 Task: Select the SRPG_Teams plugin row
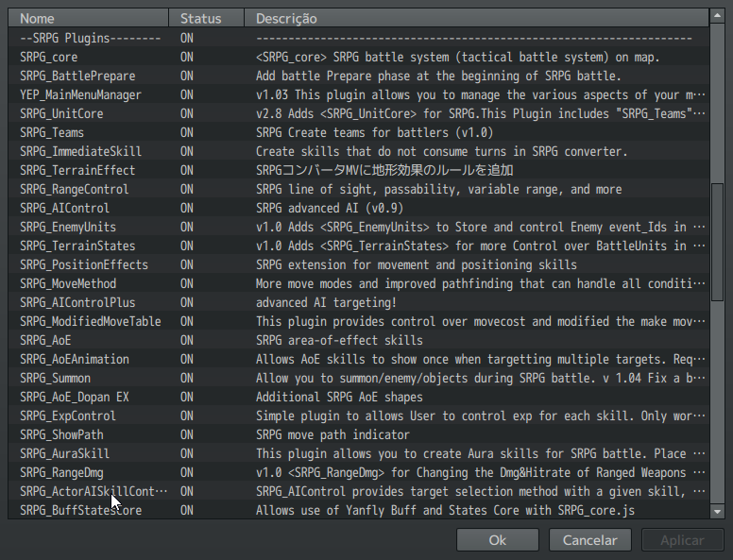(x=359, y=132)
